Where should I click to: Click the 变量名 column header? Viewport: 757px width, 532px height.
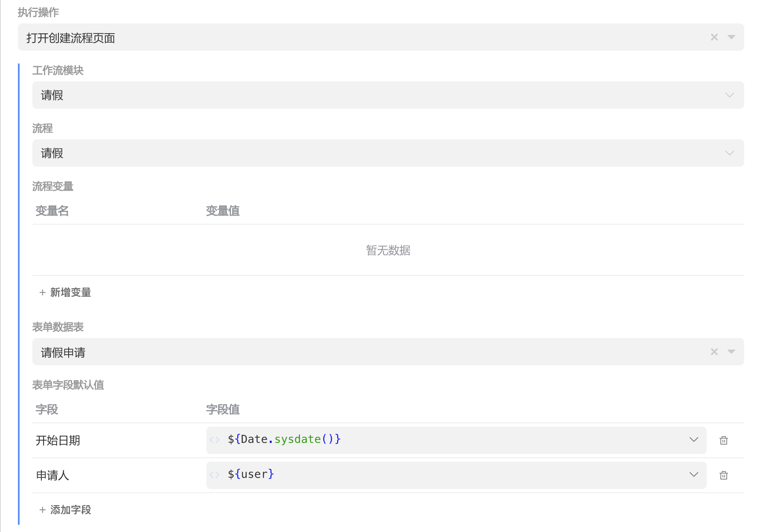point(52,211)
